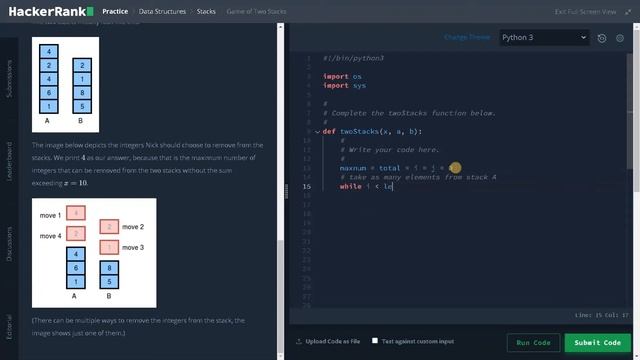Click the Run Code button
The height and width of the screenshot is (360, 640).
533,343
